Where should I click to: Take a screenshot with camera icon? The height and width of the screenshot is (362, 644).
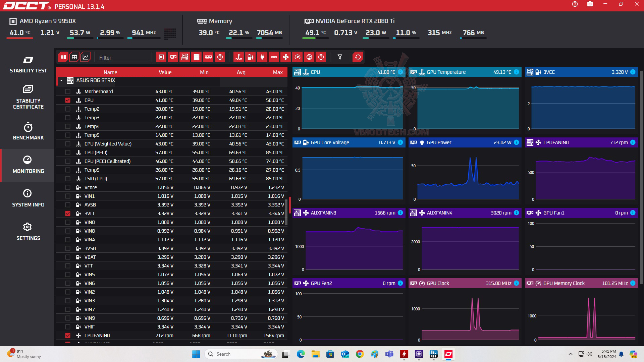point(590,4)
